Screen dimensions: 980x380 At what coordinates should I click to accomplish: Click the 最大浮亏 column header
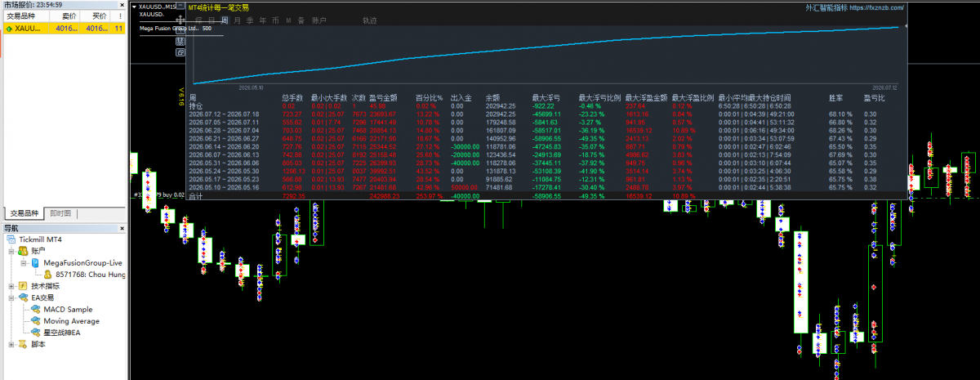pos(546,97)
